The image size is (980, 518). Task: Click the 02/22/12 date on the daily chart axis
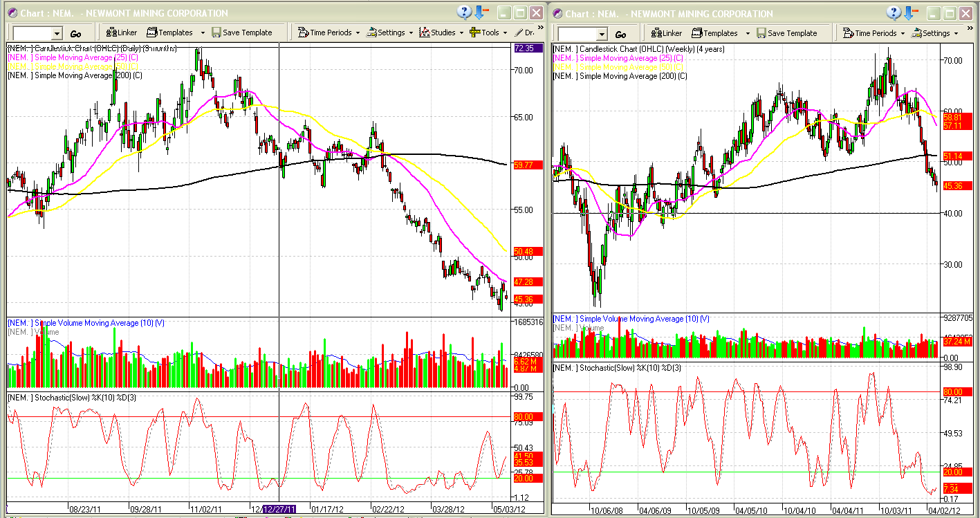click(387, 509)
